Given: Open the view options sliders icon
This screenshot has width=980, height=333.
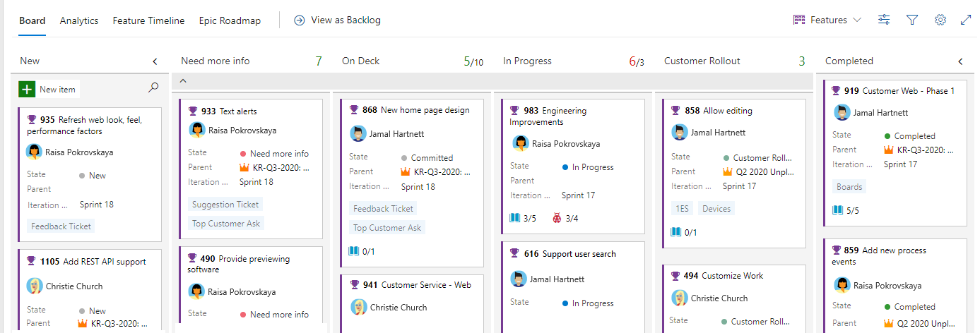Looking at the screenshot, I should pos(884,20).
